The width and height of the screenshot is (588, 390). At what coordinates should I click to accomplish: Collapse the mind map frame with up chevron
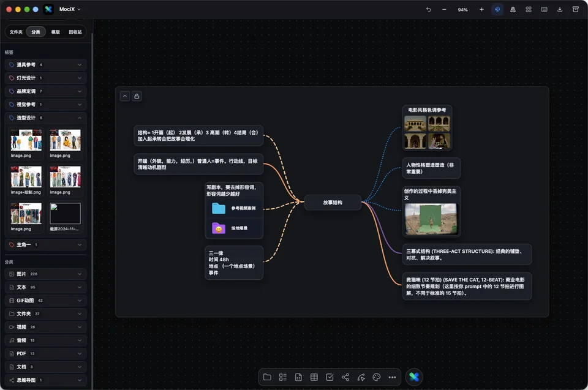(x=125, y=96)
